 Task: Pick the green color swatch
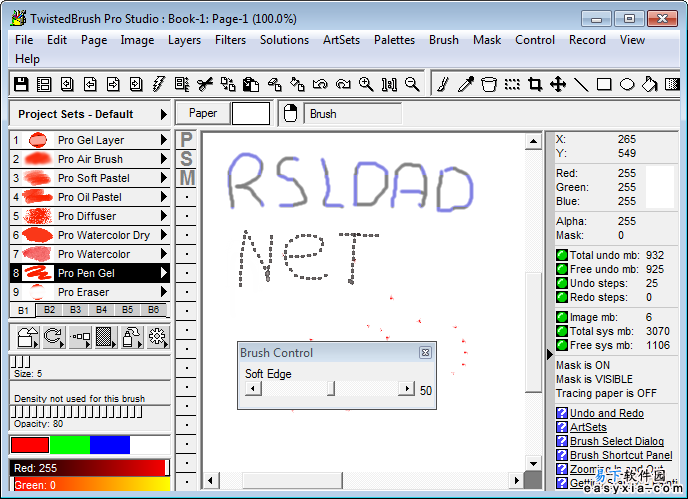pyautogui.click(x=70, y=445)
